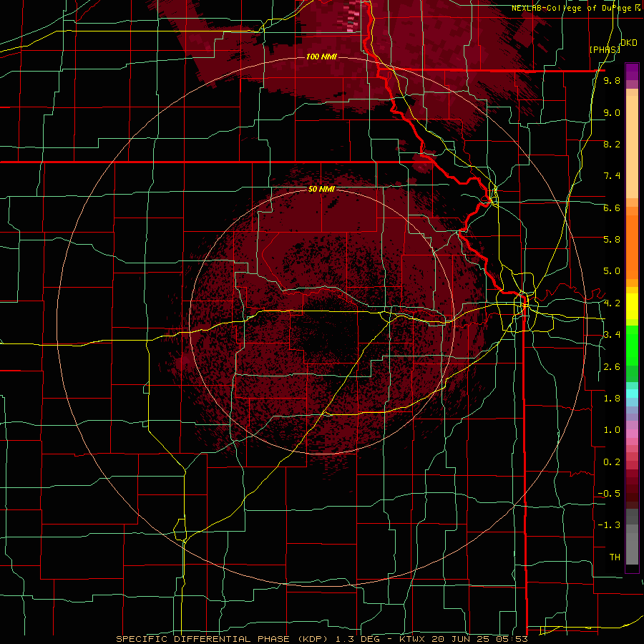Image resolution: width=644 pixels, height=644 pixels.
Task: Click the 'KTWX' radar site identifier
Action: pos(411,639)
